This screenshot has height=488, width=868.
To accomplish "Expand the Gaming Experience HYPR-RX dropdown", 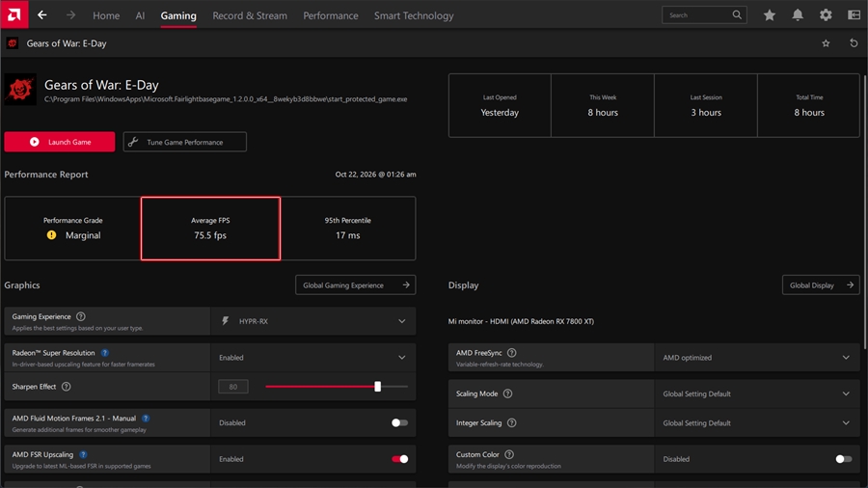I will pos(312,321).
